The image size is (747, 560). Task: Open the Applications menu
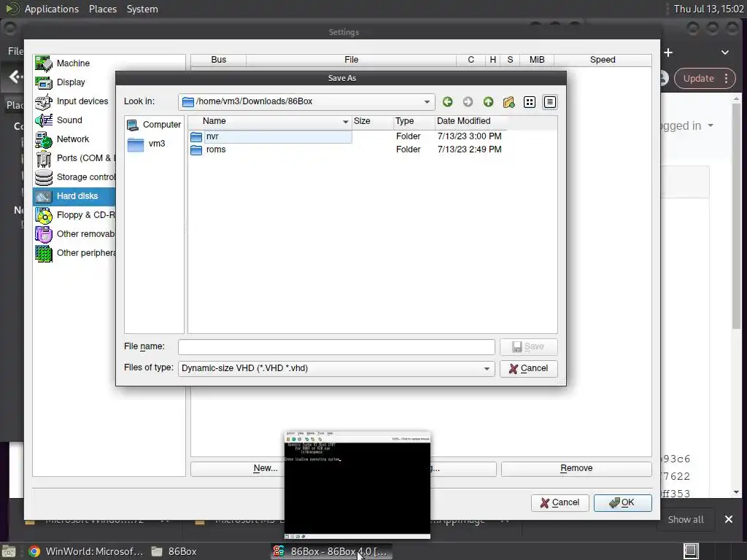click(x=52, y=9)
